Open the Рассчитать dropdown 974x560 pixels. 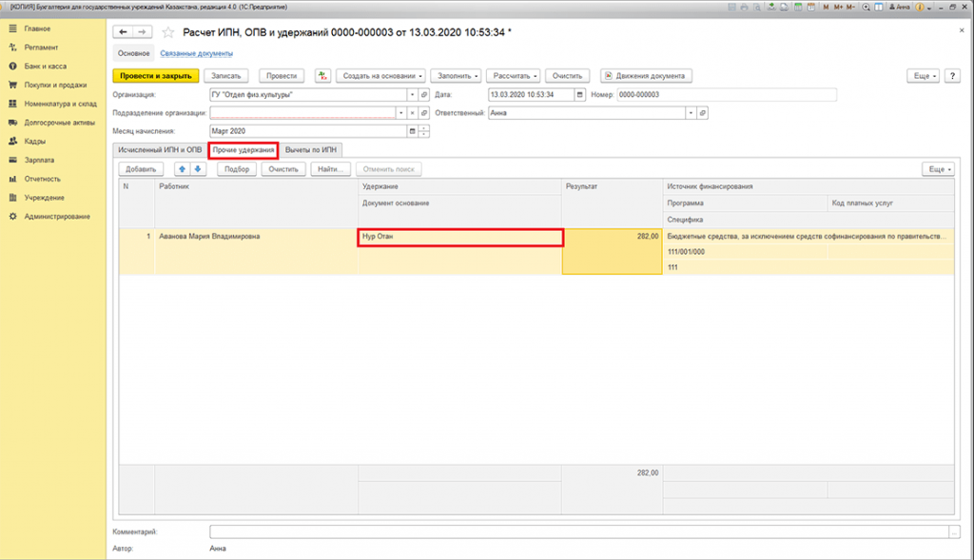coord(515,76)
